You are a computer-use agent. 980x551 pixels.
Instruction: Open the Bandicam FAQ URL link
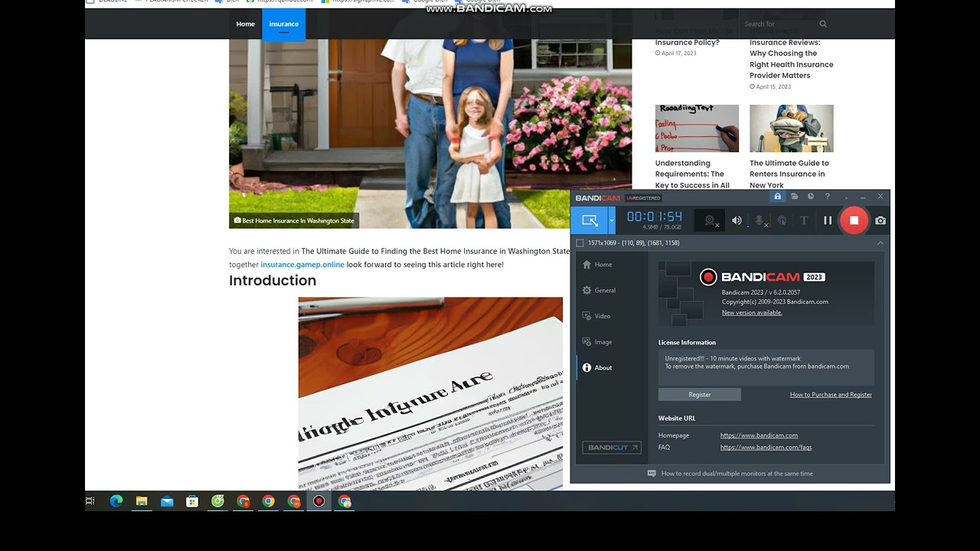pyautogui.click(x=766, y=448)
